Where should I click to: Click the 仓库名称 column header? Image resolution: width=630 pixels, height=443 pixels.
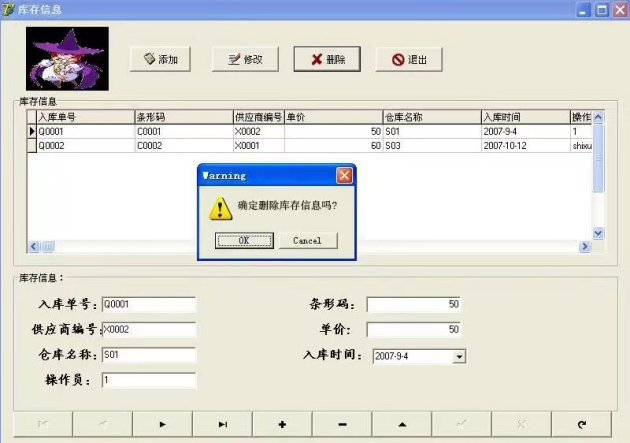pos(430,117)
